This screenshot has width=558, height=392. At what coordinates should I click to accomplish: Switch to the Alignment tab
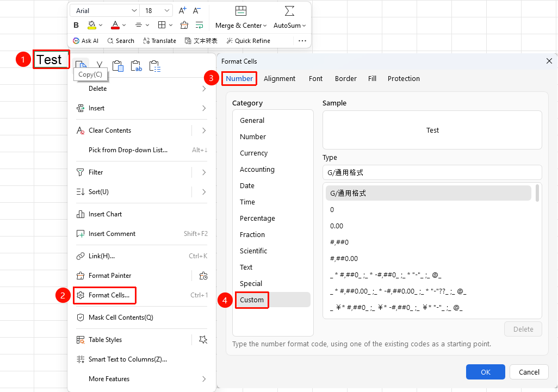click(280, 79)
